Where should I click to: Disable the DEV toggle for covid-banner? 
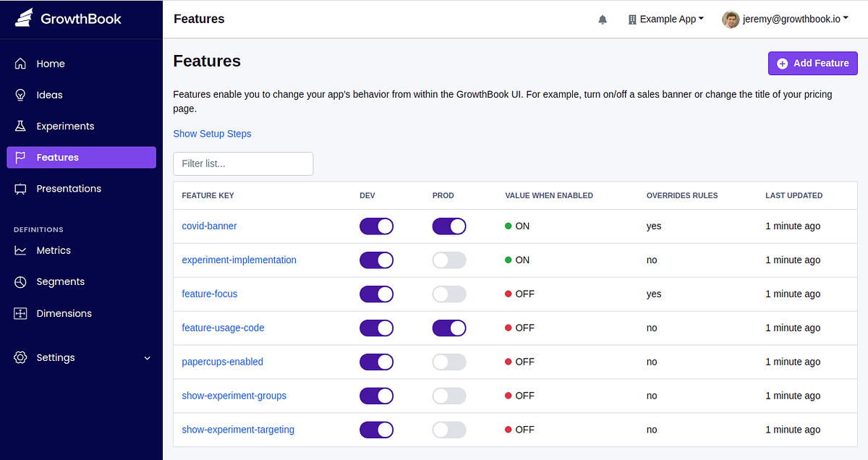coord(376,226)
